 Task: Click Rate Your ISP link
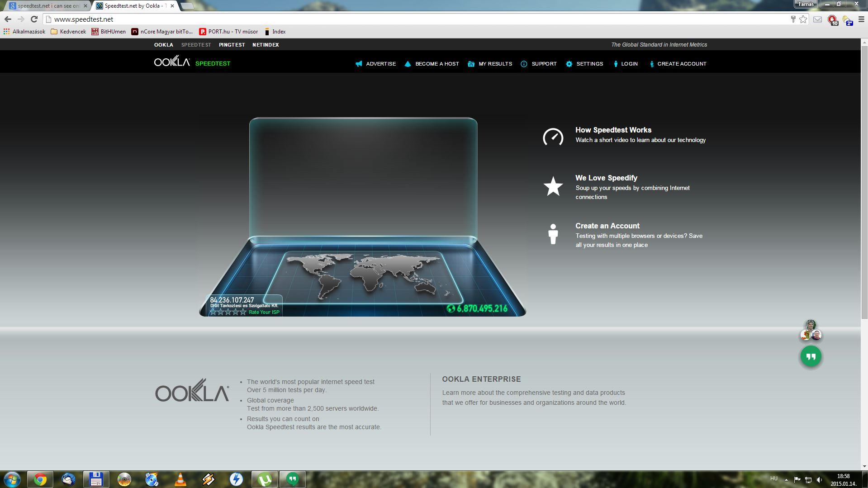[264, 312]
